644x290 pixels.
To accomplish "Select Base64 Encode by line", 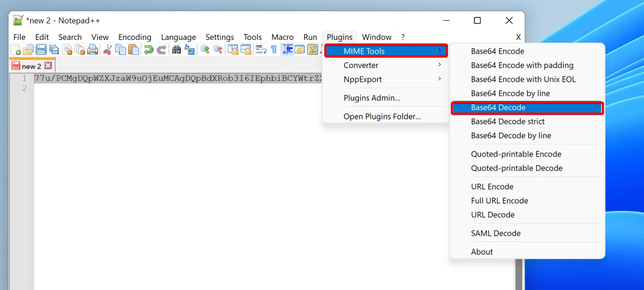I will coord(527,93).
